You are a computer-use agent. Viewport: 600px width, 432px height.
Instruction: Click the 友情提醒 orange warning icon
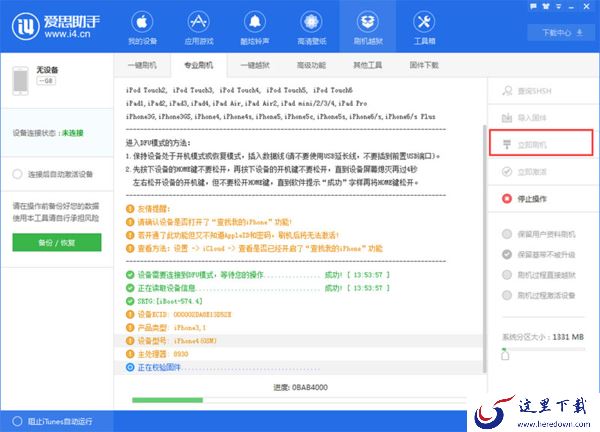click(x=130, y=209)
